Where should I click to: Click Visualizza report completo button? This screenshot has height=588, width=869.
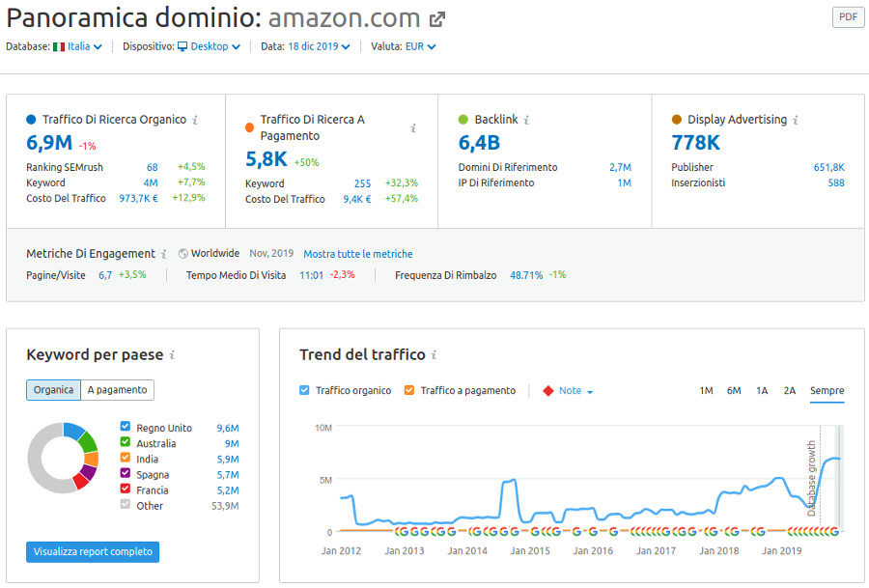(x=93, y=552)
